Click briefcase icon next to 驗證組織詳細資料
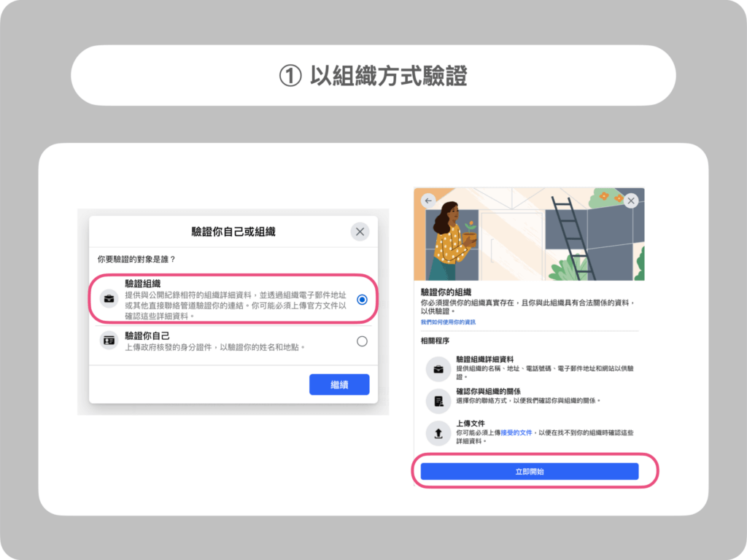This screenshot has height=560, width=747. [438, 369]
